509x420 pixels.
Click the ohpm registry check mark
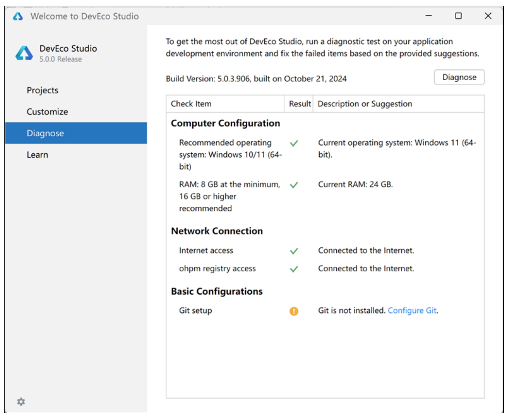point(294,269)
